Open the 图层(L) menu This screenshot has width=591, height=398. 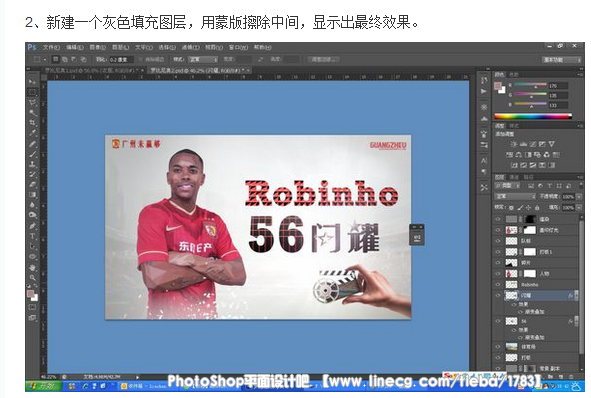point(120,47)
